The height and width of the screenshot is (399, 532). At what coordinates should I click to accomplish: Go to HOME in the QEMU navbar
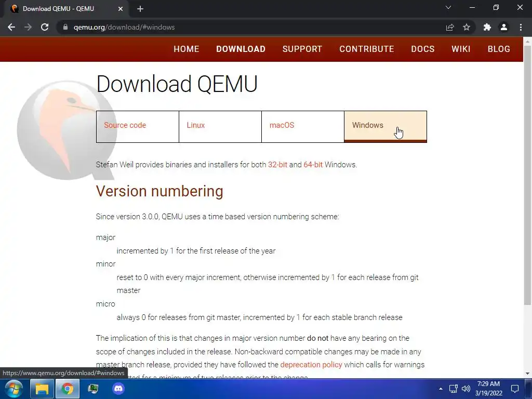tap(187, 49)
